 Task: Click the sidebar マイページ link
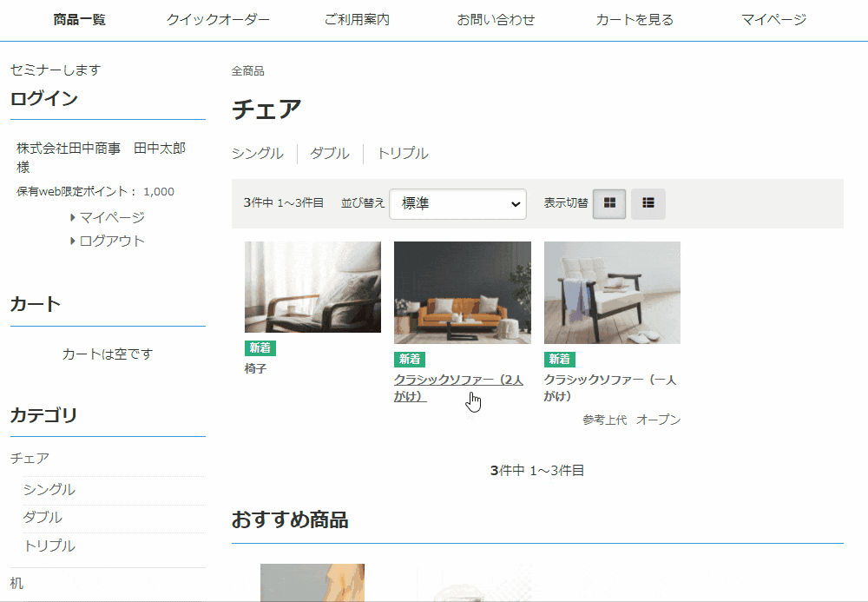click(112, 217)
